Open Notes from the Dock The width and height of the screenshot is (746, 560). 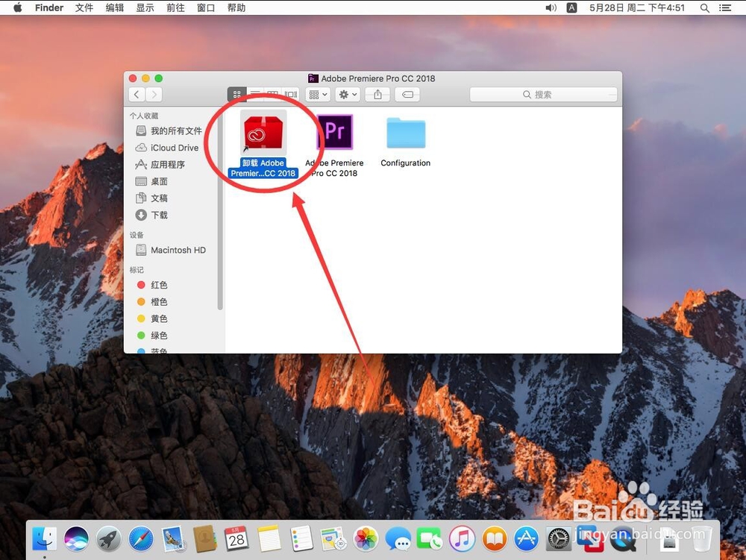coord(269,539)
